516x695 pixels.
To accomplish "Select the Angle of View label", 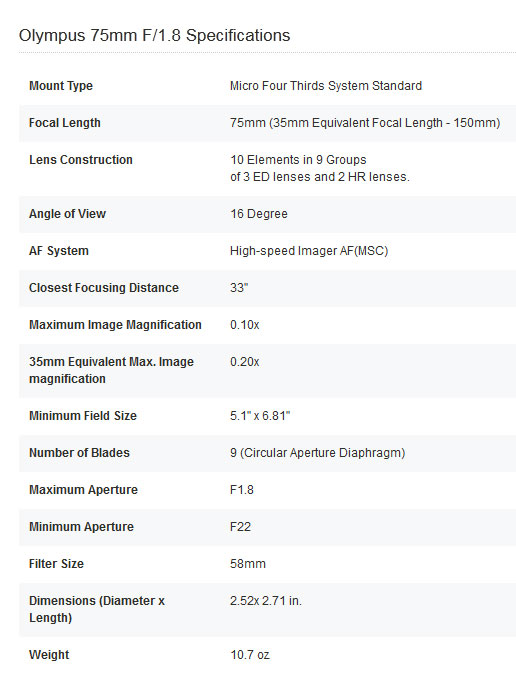I will pos(67,214).
